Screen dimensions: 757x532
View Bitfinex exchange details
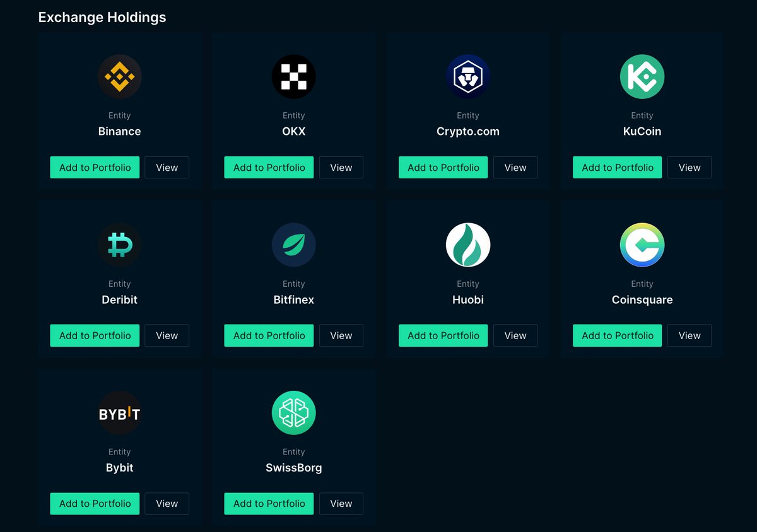click(341, 335)
